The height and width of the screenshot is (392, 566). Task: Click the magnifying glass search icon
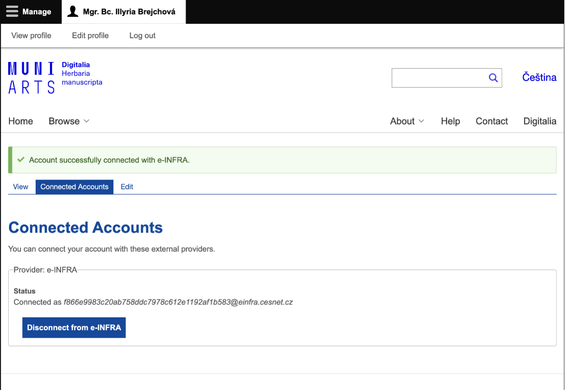click(x=493, y=78)
